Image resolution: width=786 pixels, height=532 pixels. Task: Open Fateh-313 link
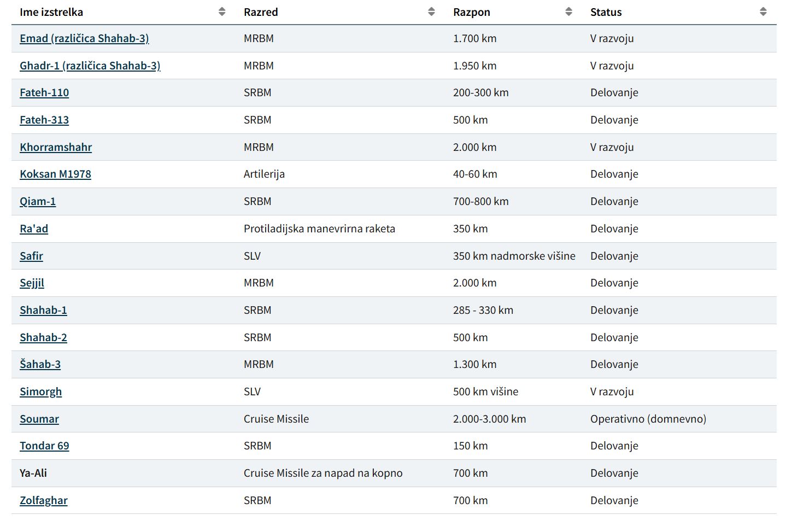coord(44,120)
